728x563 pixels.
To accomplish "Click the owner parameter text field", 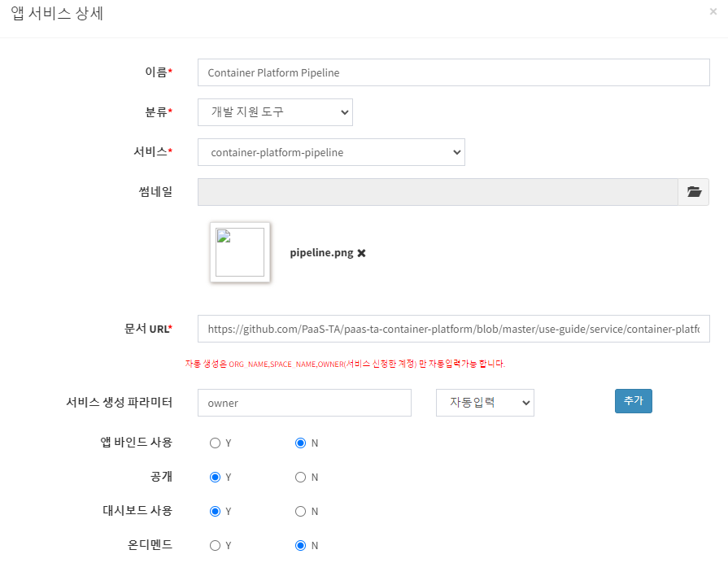I will pos(304,403).
